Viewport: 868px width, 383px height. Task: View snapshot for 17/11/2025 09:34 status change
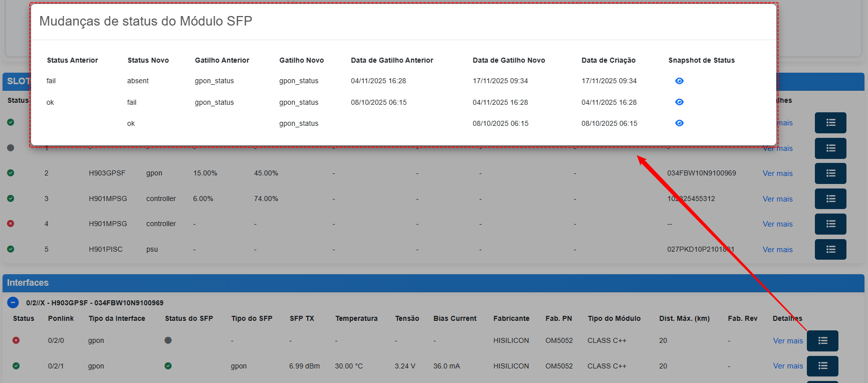[x=679, y=81]
